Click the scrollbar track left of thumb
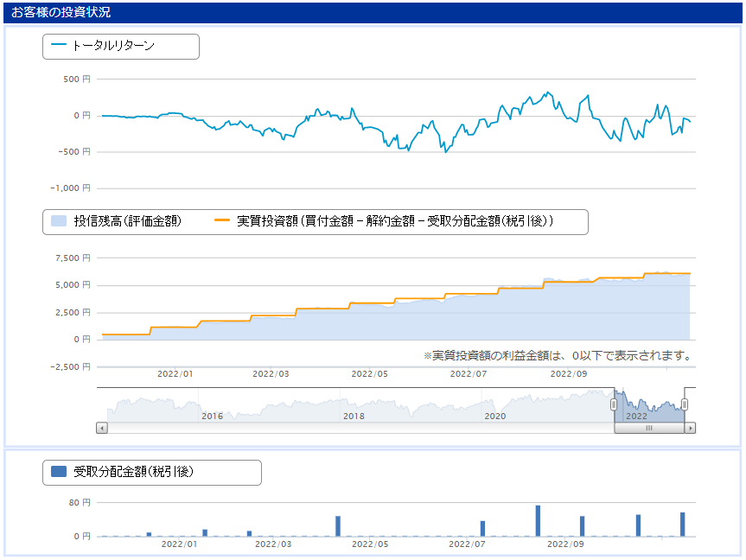This screenshot has width=746, height=560. (x=360, y=428)
